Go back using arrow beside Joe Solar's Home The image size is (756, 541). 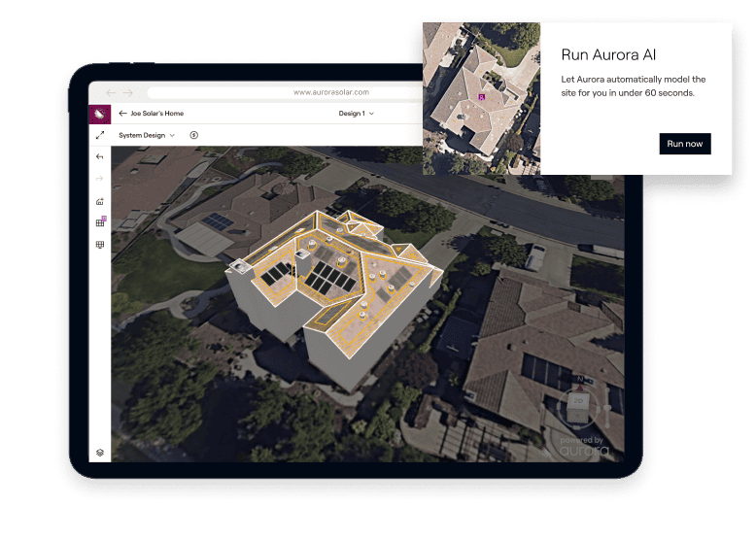(x=123, y=114)
